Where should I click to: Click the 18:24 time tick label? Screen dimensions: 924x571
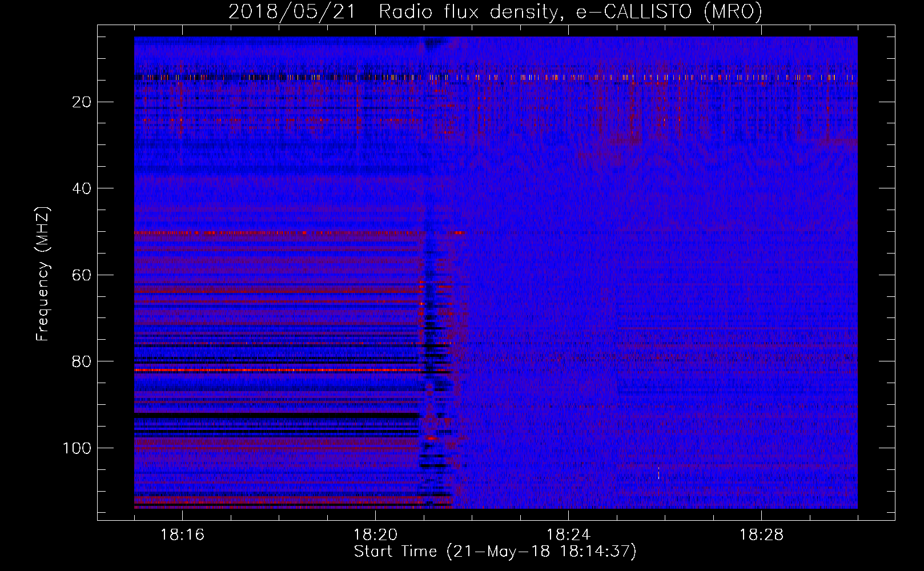[x=568, y=535]
